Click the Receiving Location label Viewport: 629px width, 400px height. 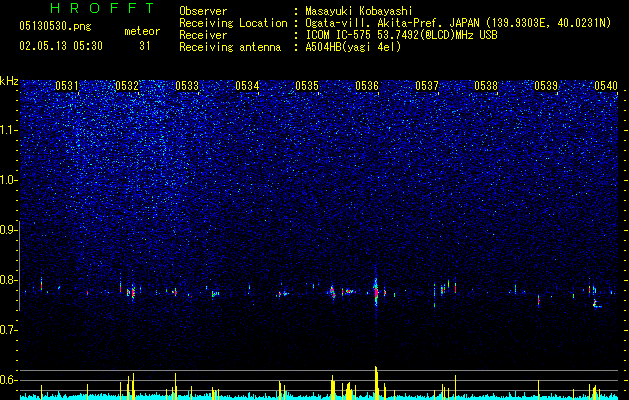tap(233, 23)
